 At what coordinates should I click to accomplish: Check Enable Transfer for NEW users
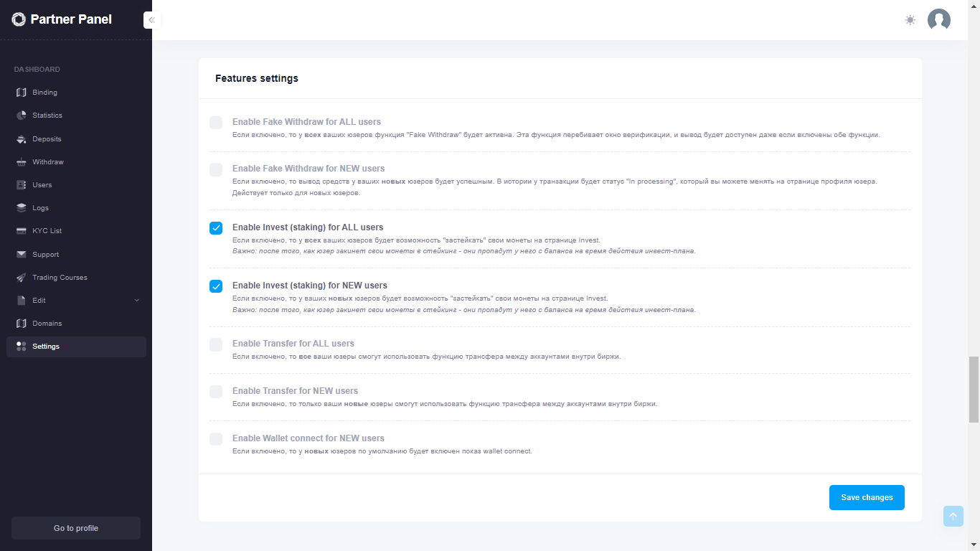pyautogui.click(x=216, y=392)
